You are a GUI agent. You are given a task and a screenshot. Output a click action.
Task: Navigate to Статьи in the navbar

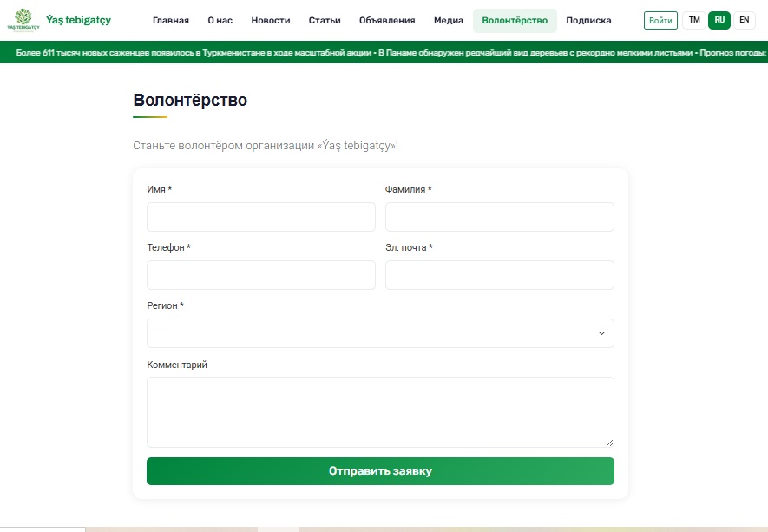(x=325, y=20)
